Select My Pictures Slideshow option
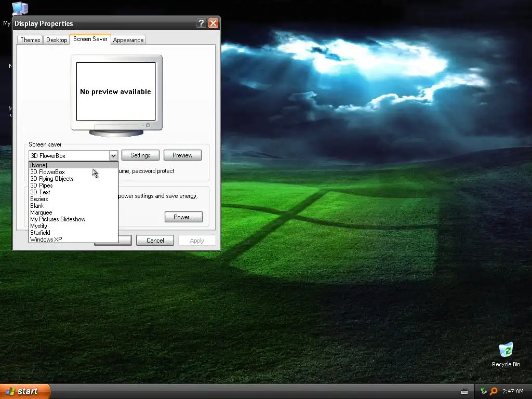This screenshot has width=532, height=399. click(x=73, y=220)
